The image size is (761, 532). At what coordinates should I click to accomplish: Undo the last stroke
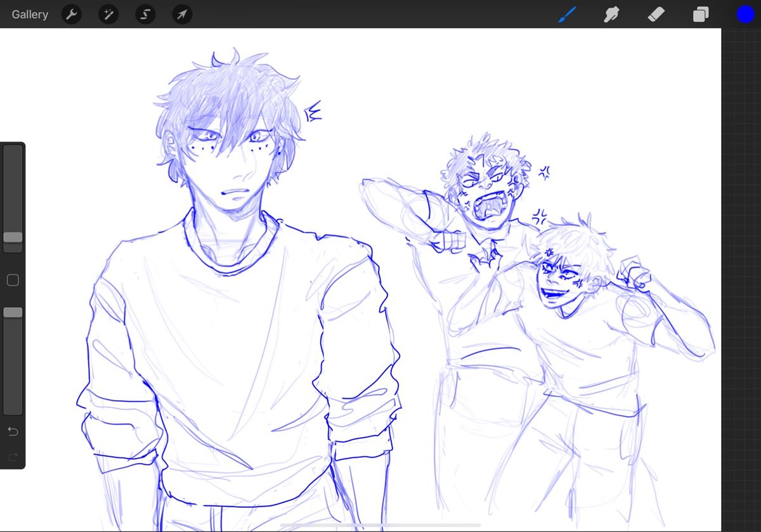pos(13,432)
